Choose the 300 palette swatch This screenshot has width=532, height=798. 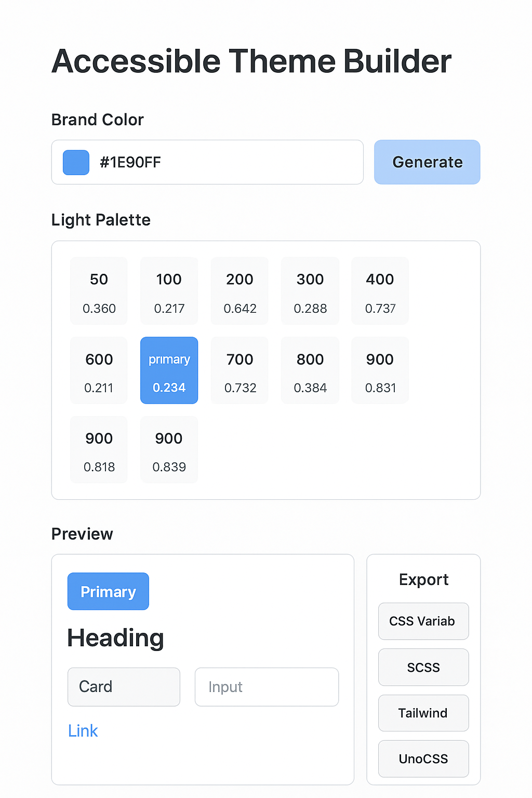tap(310, 291)
